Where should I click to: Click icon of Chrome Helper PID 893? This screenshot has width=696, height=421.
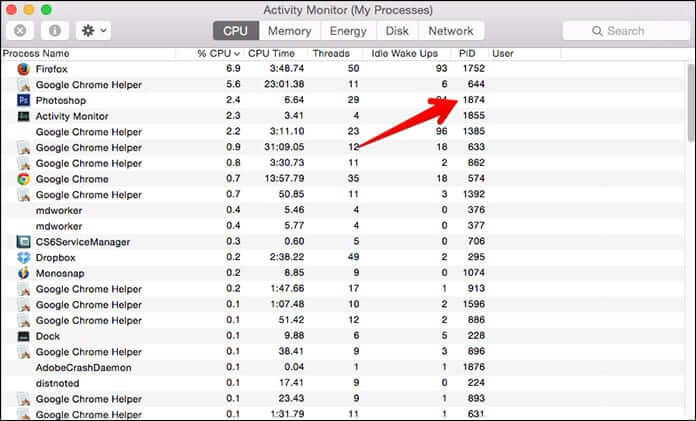[23, 399]
